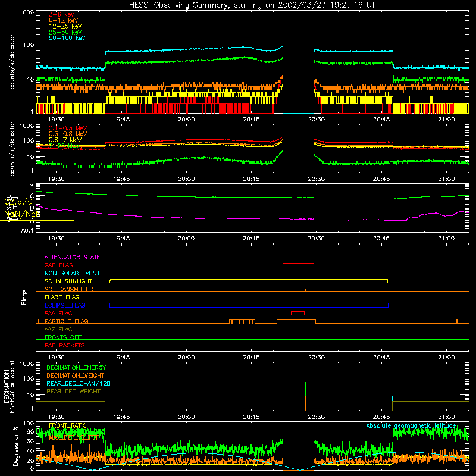The image size is (476, 476).
Task: Select the orange DECIMATION_WEIGHT legend label
Action: 76,376
